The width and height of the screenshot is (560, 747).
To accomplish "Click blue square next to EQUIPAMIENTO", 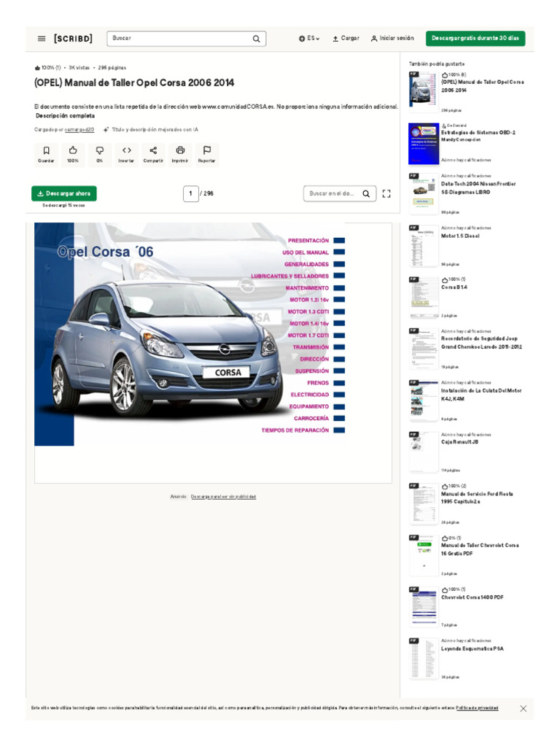I will click(339, 406).
